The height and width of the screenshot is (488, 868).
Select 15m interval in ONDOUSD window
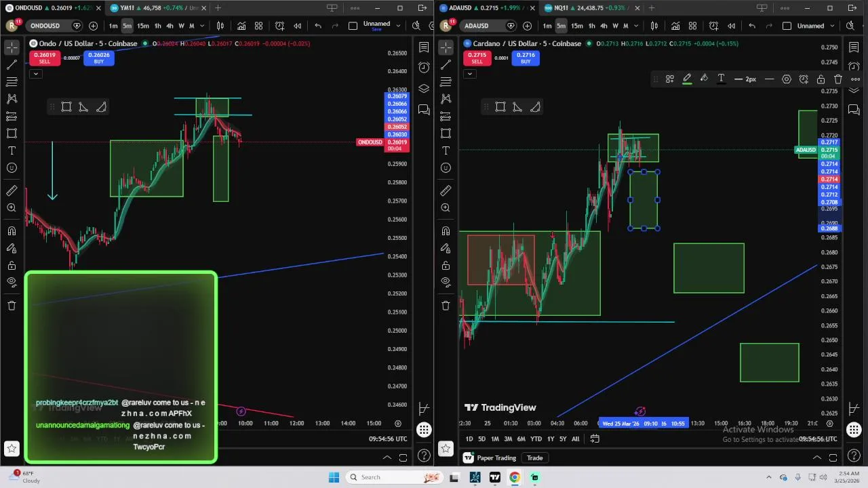pos(143,26)
